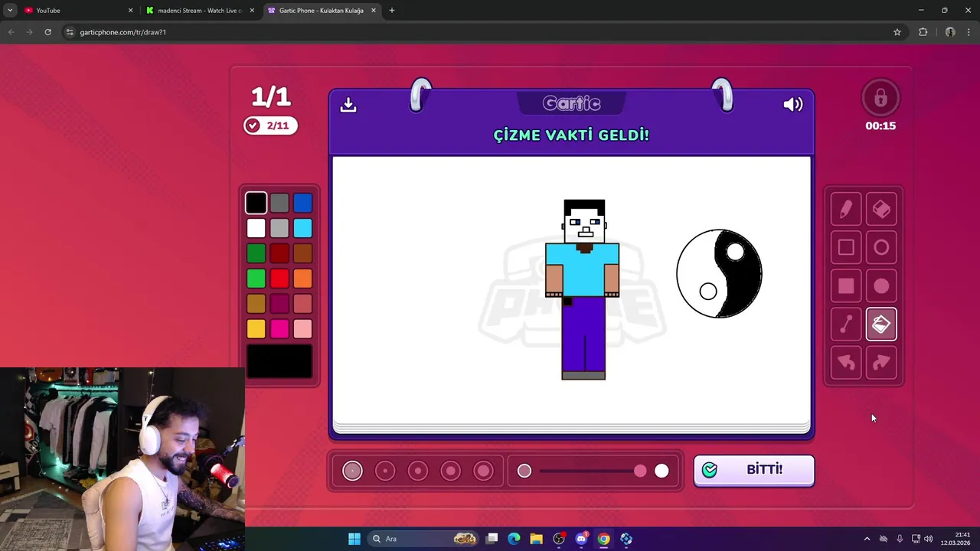Image resolution: width=980 pixels, height=551 pixels.
Task: Open Discord from the taskbar
Action: (581, 539)
